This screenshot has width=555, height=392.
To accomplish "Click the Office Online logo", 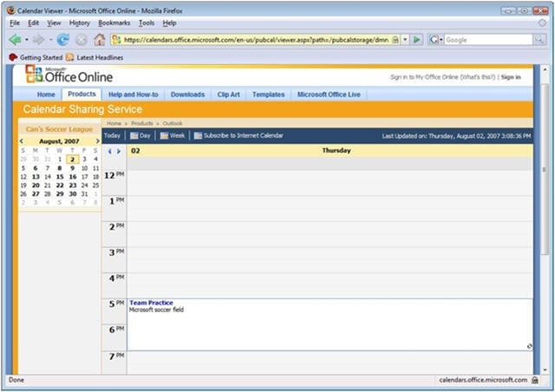I will [69, 75].
